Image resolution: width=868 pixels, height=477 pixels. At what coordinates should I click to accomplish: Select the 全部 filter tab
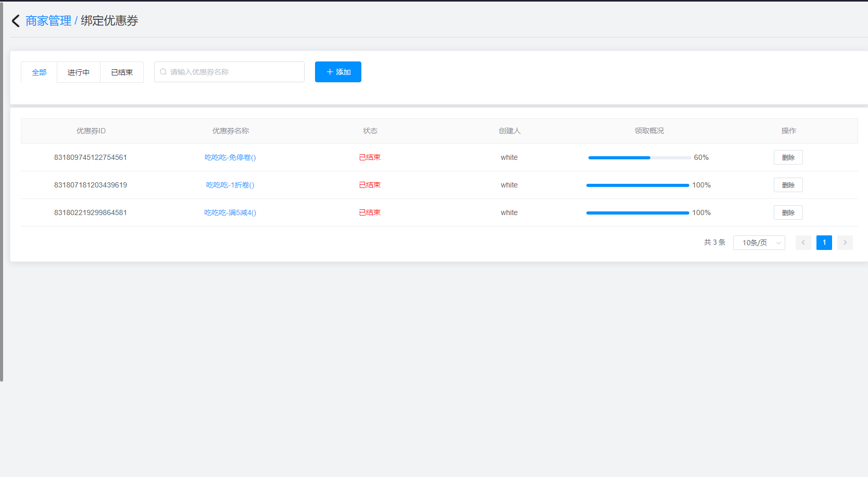coord(39,72)
